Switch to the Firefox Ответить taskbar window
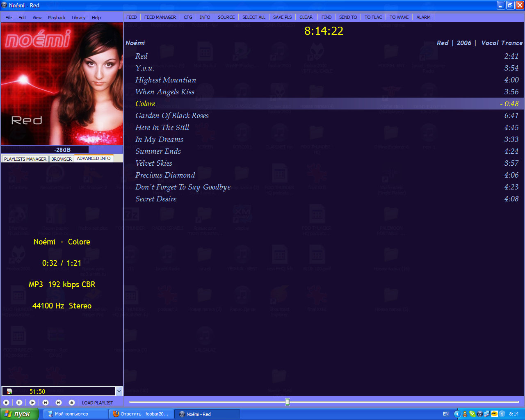The image size is (525, 420). [142, 414]
